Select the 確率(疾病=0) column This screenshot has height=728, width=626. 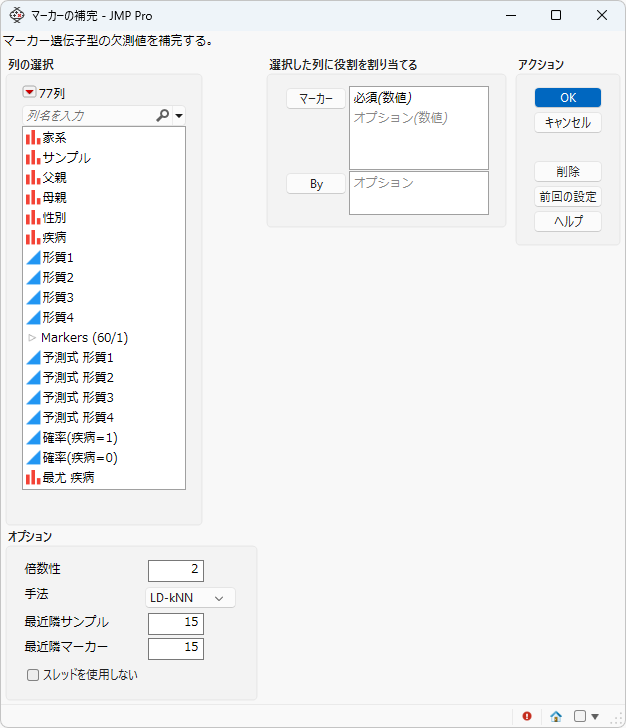104,457
